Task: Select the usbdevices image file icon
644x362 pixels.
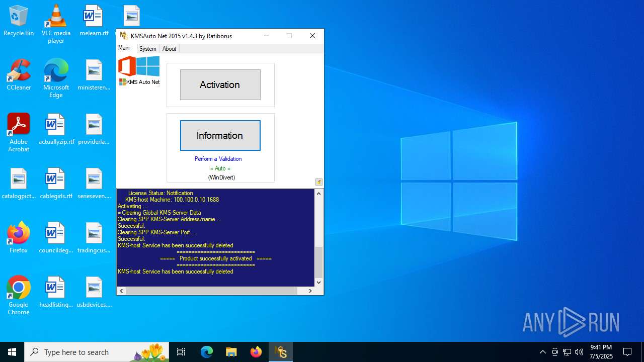Action: (x=94, y=293)
